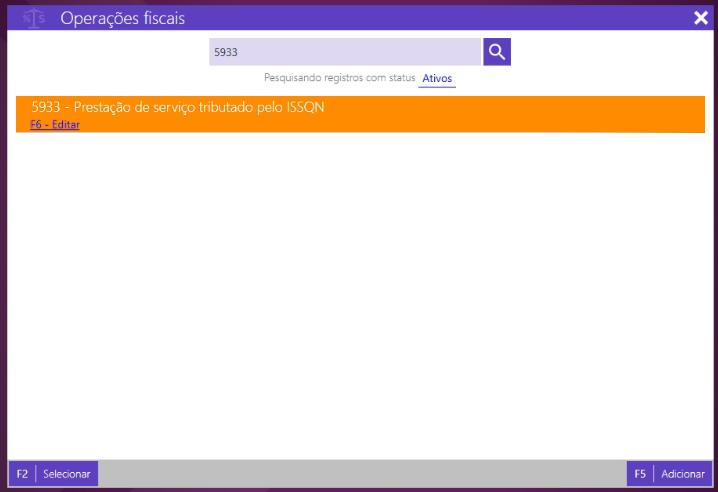Close the Operações fiscais window
The height and width of the screenshot is (492, 718).
point(701,18)
